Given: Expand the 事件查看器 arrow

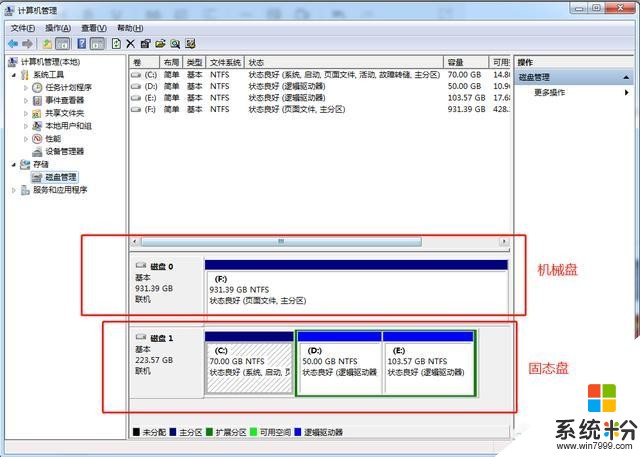Looking at the screenshot, I should 26,100.
